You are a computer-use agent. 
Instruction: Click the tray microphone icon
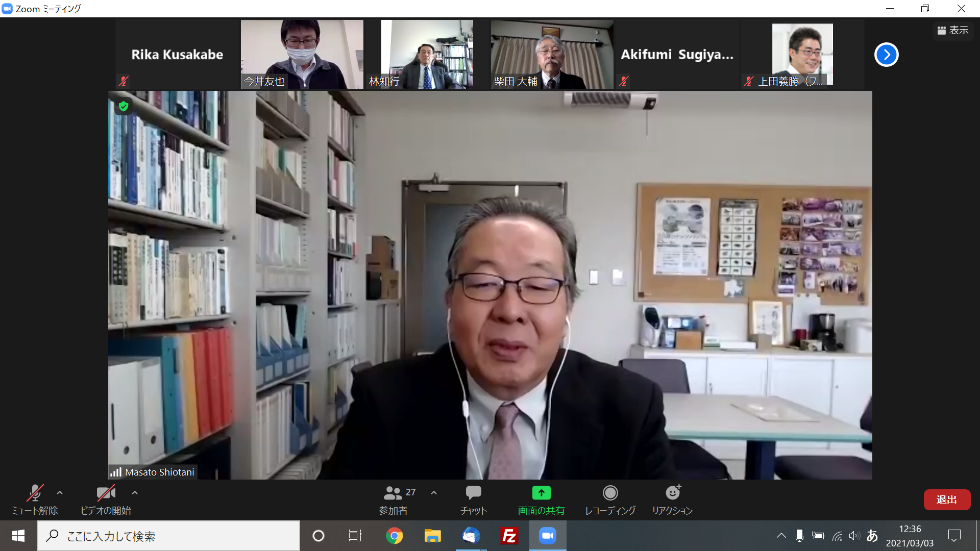799,536
